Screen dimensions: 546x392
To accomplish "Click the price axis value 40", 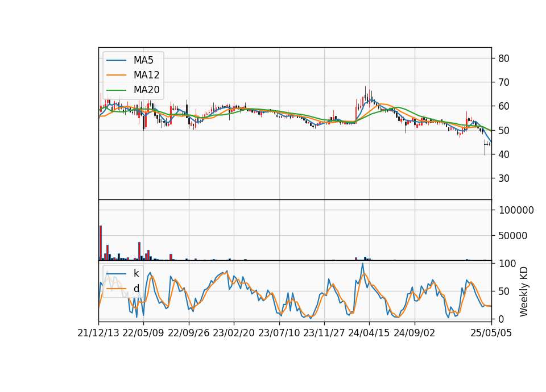I will point(504,155).
